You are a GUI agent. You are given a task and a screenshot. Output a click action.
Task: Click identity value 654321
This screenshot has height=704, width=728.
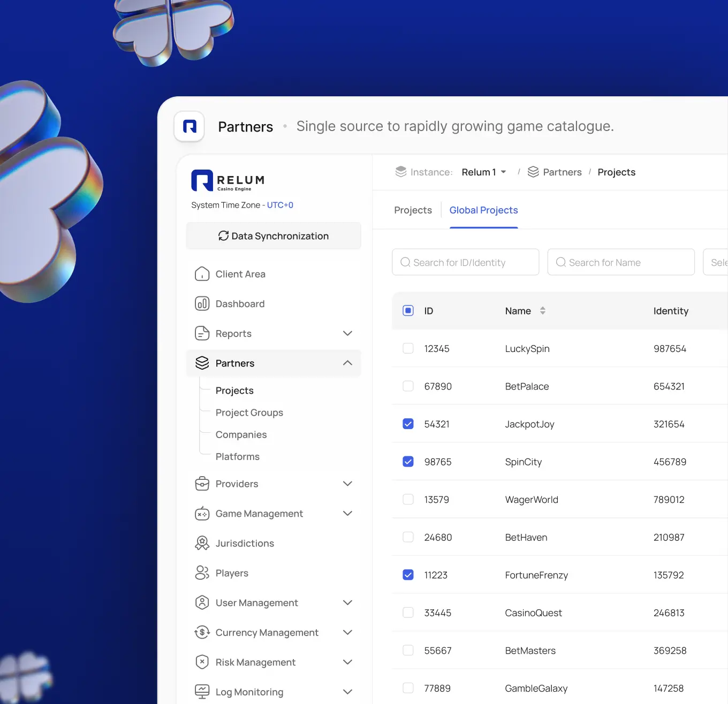(x=669, y=386)
